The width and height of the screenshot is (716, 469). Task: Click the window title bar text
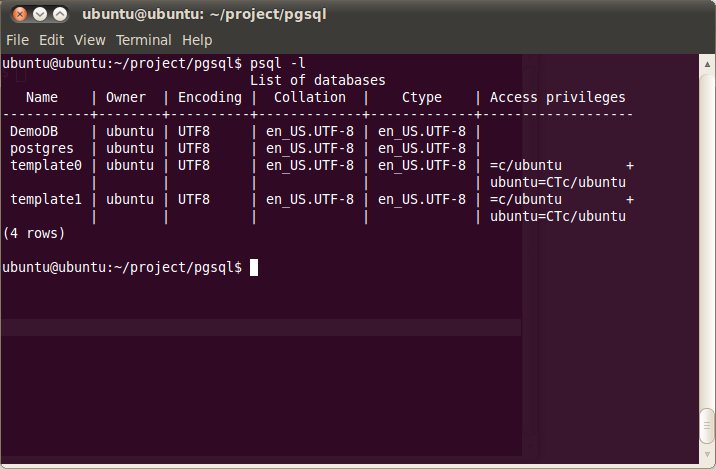click(204, 15)
